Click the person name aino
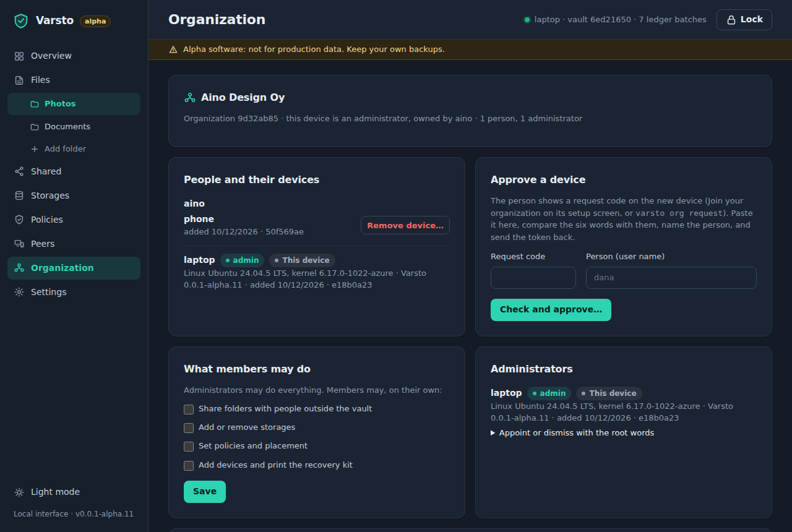Image resolution: width=792 pixels, height=532 pixels. pyautogui.click(x=194, y=204)
